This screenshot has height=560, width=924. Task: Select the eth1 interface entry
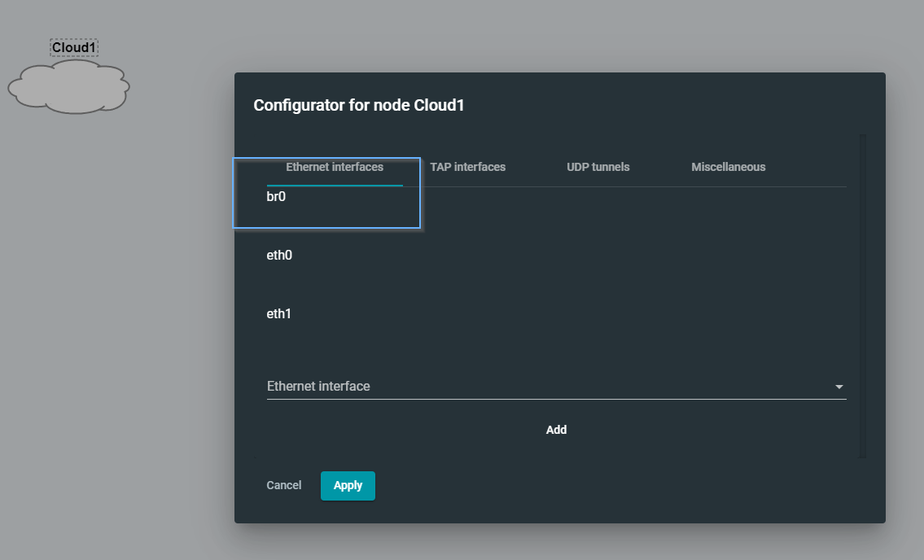278,313
